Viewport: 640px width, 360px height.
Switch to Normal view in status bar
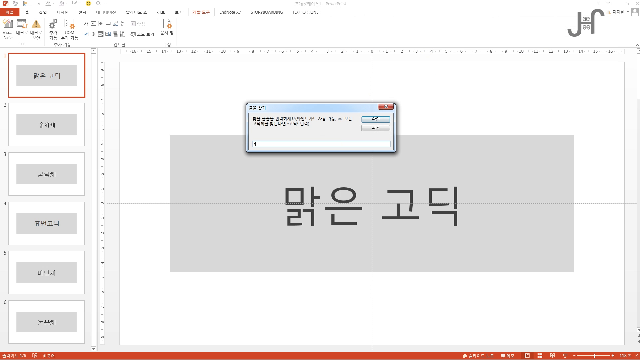point(527,356)
